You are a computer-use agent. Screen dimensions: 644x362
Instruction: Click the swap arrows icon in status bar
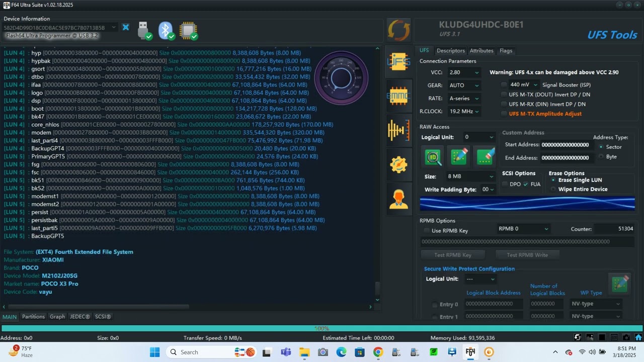coord(578,337)
